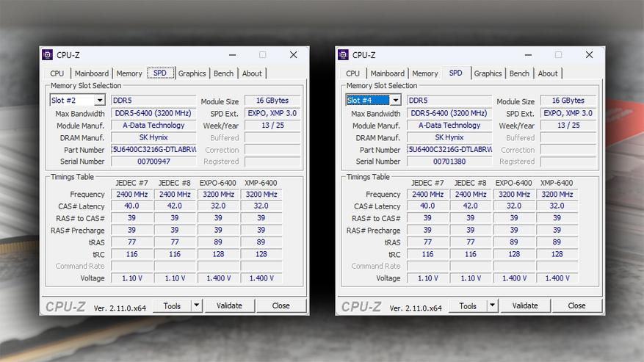Open the Graphics tab in the left window
The height and width of the screenshot is (362, 644).
pos(192,73)
